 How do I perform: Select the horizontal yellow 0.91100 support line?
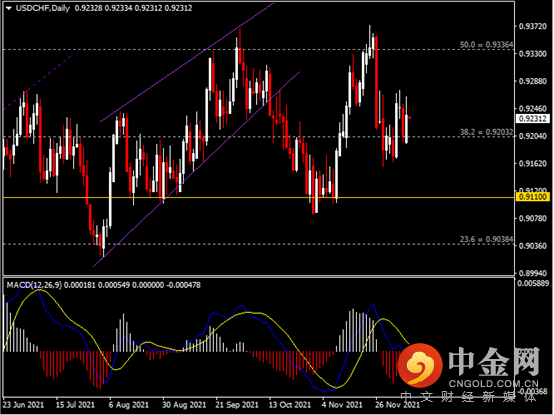259,197
